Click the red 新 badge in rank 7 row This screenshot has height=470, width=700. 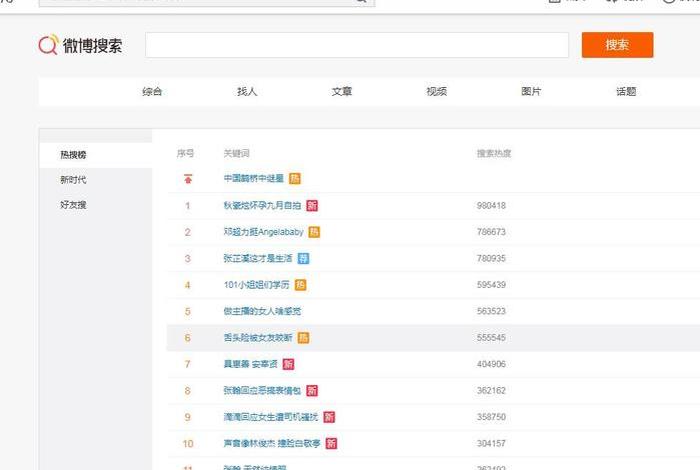[x=288, y=364]
